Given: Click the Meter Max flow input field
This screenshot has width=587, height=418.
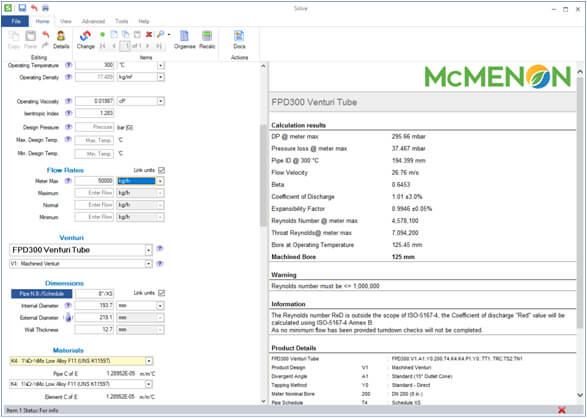Looking at the screenshot, I should (x=94, y=181).
